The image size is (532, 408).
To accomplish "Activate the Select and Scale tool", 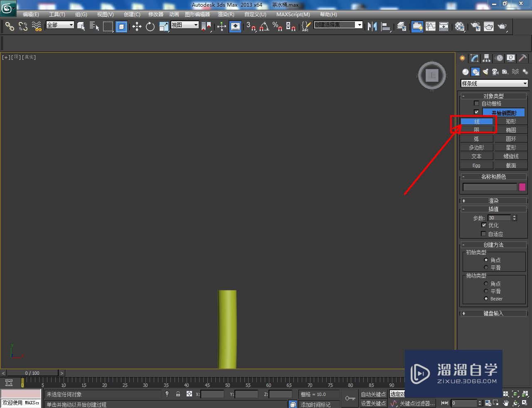I will [x=164, y=27].
